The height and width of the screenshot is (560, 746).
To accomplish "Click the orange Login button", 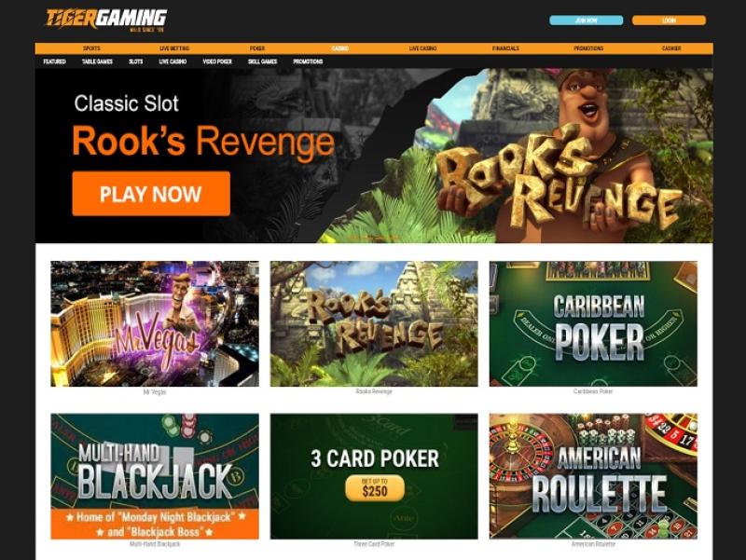I will [669, 20].
